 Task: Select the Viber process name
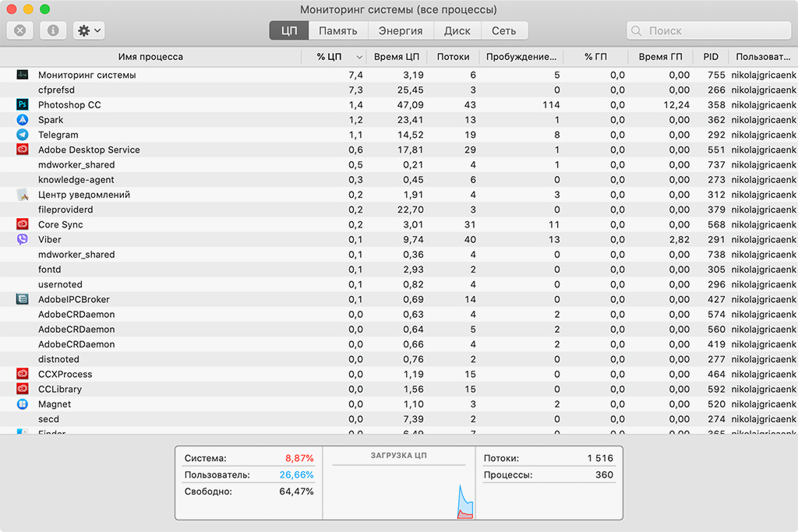point(49,240)
